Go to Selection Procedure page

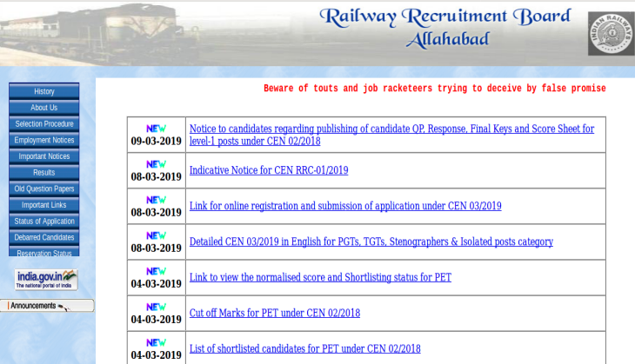point(44,124)
